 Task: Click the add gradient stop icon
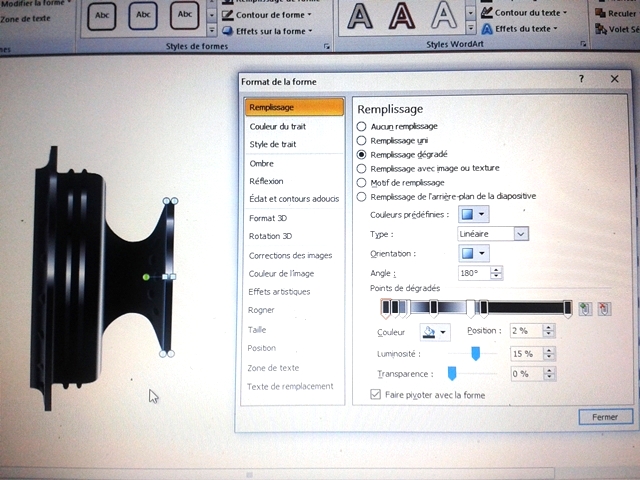coord(585,309)
